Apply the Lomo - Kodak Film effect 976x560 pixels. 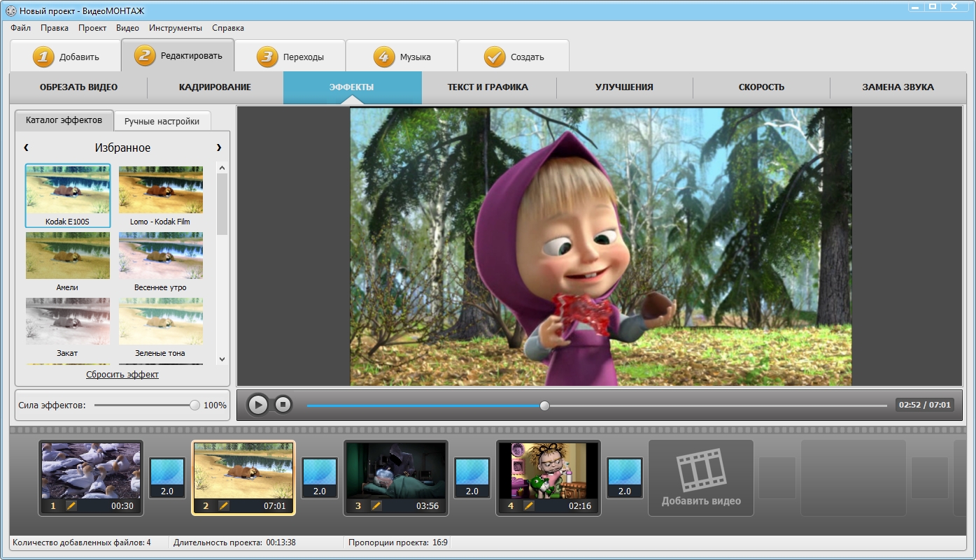(x=160, y=196)
